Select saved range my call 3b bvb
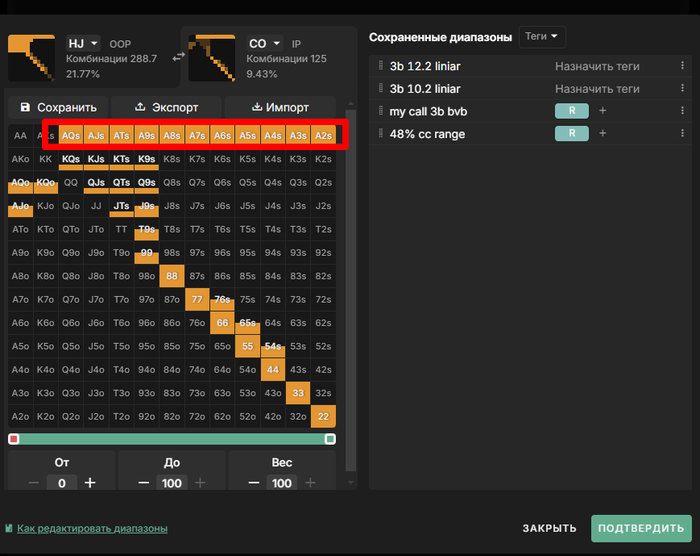The height and width of the screenshot is (556, 700). tap(428, 111)
